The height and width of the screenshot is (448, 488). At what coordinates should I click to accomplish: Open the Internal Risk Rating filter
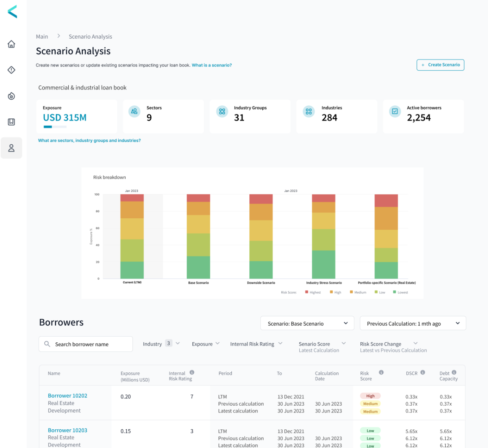(256, 344)
